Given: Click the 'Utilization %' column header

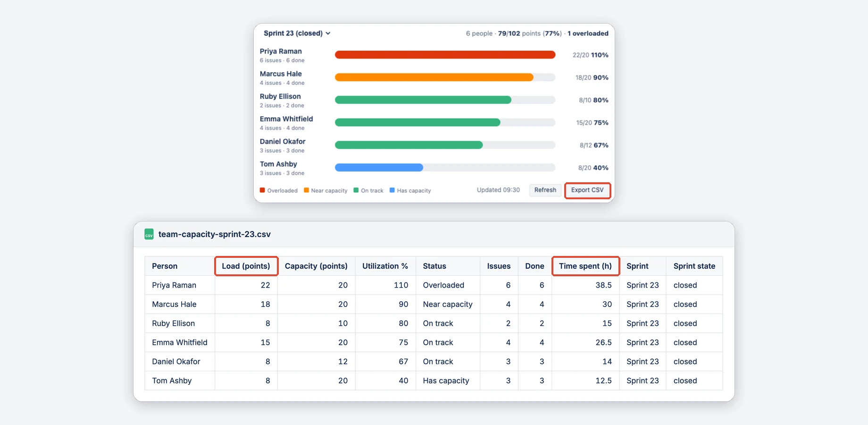Looking at the screenshot, I should (385, 266).
